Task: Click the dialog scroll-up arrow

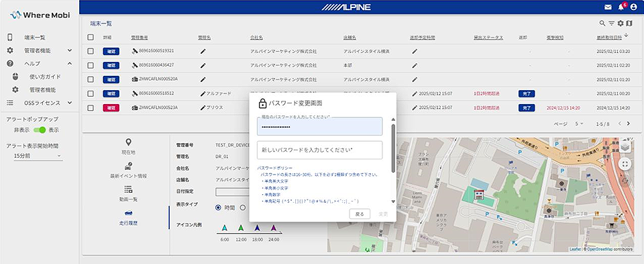Action: [x=393, y=120]
